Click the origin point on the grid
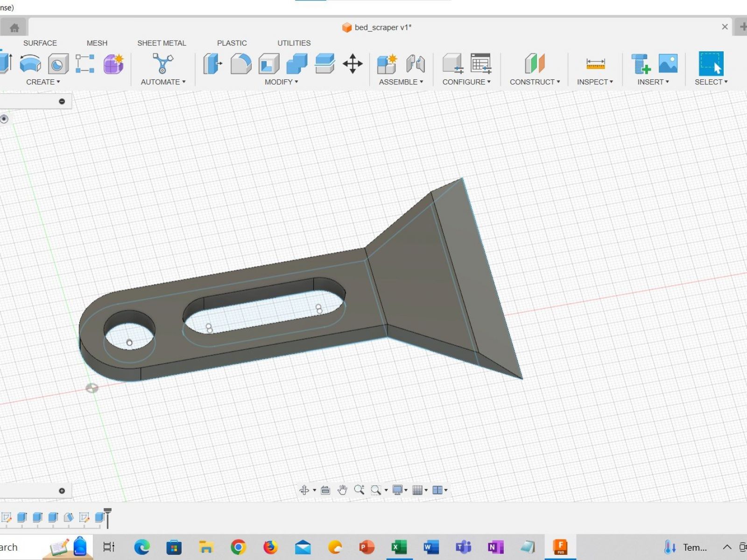Screen dimensions: 747x560 tap(92, 388)
